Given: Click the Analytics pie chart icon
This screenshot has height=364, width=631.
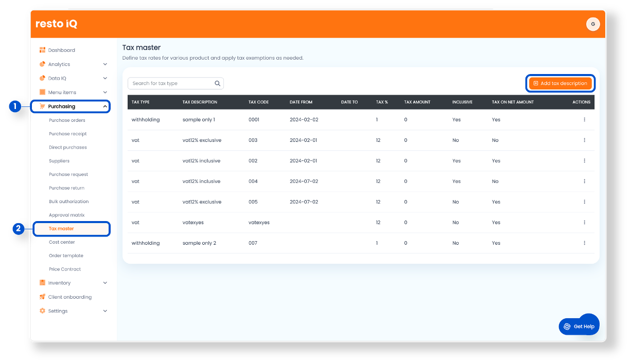Looking at the screenshot, I should tap(43, 64).
